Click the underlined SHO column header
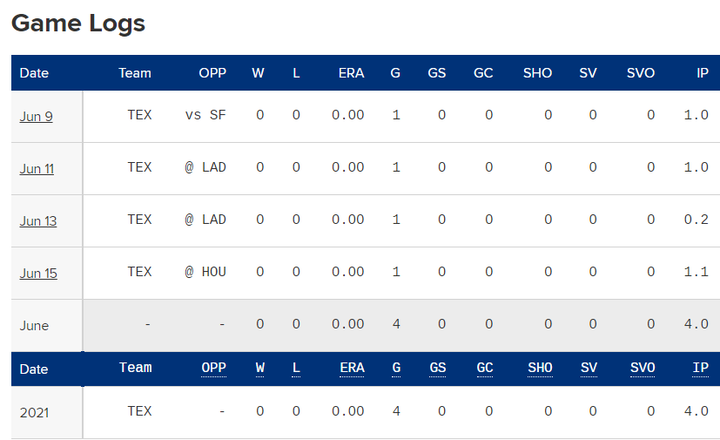This screenshot has width=720, height=440. pyautogui.click(x=540, y=368)
